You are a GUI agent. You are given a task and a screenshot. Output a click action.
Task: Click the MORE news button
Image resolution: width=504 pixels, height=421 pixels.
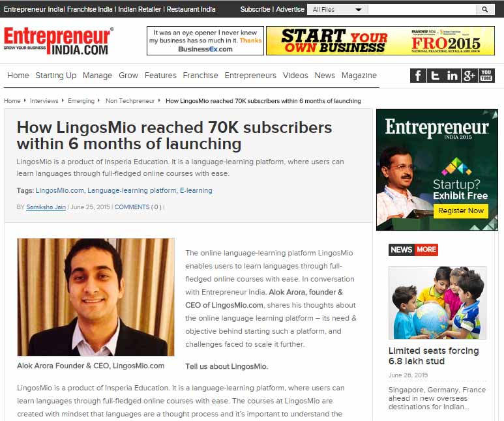pos(426,250)
